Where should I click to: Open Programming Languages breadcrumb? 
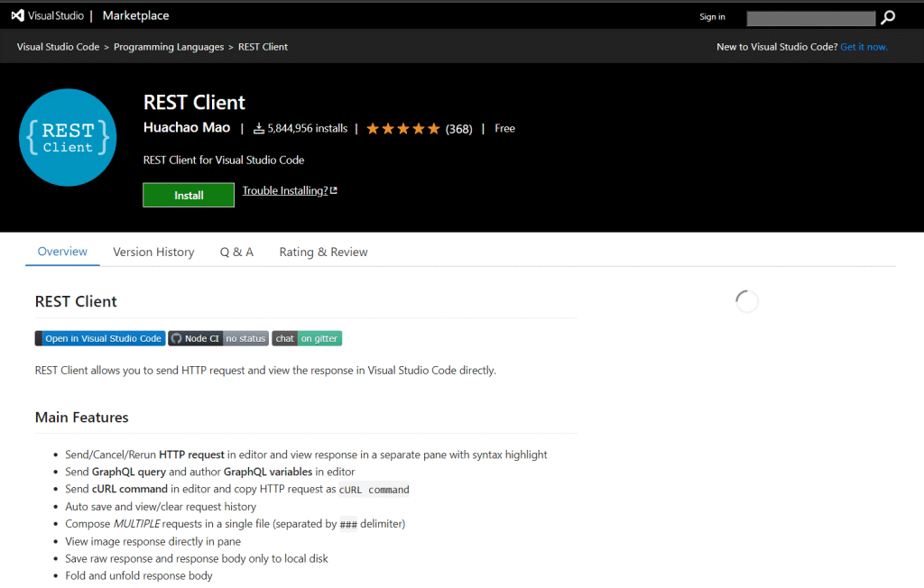[x=169, y=47]
